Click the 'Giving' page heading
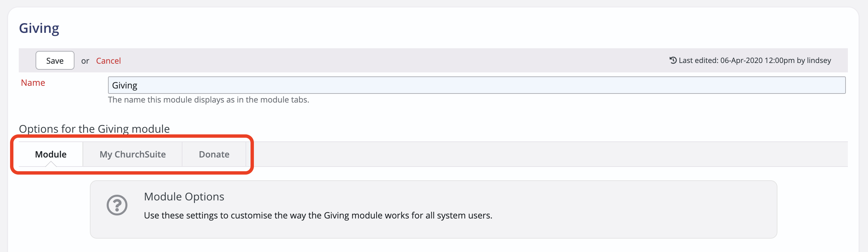This screenshot has width=868, height=252. click(x=39, y=28)
